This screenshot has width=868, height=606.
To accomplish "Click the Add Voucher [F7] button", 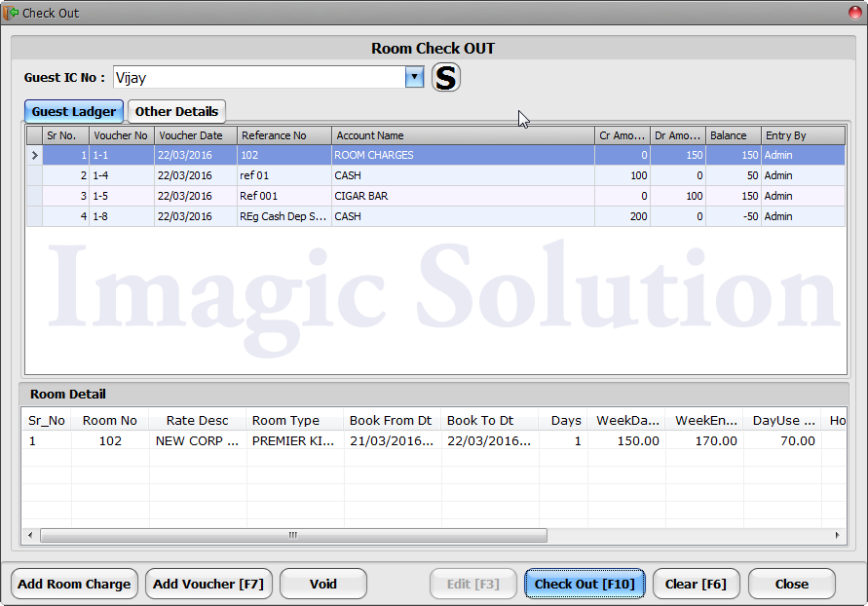I will tap(208, 584).
